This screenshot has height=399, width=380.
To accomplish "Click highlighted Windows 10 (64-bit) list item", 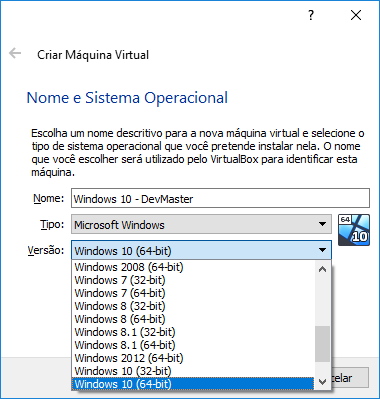I will 193,384.
